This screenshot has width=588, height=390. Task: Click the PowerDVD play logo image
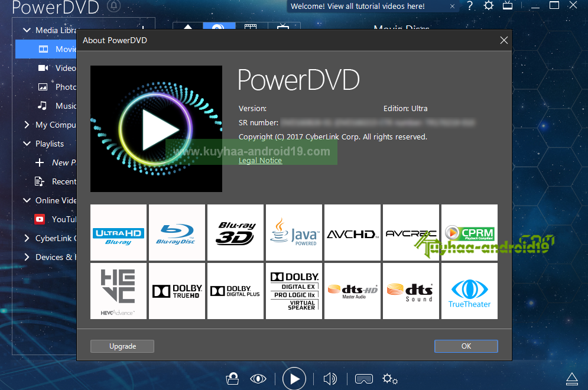coord(156,129)
